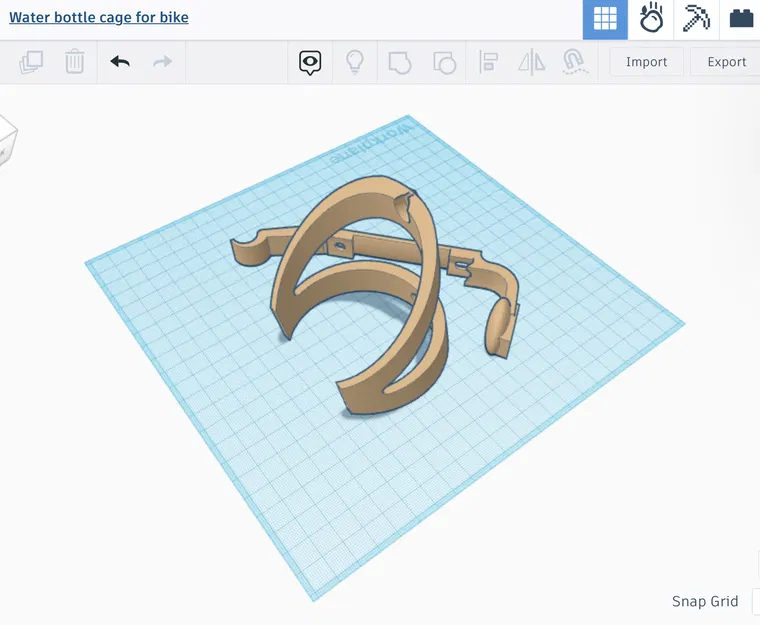Click the Snap Grid label
The height and width of the screenshot is (625, 760).
705,601
